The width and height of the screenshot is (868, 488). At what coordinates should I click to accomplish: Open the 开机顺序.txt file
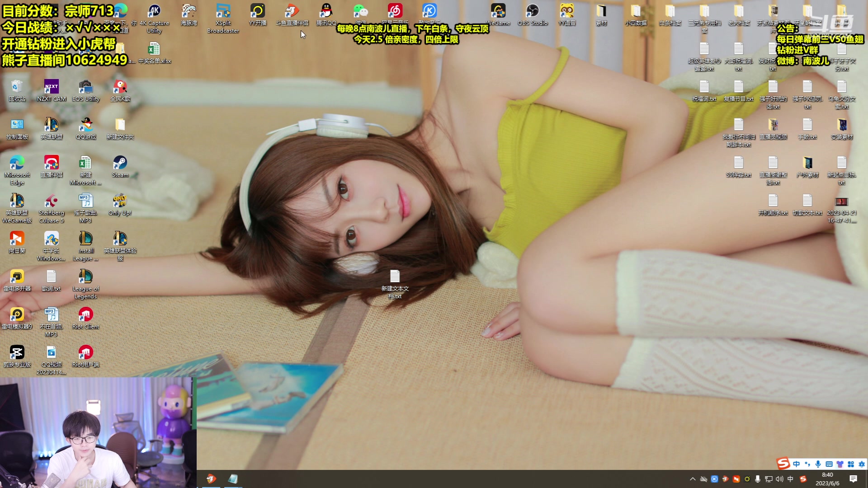coord(773,204)
